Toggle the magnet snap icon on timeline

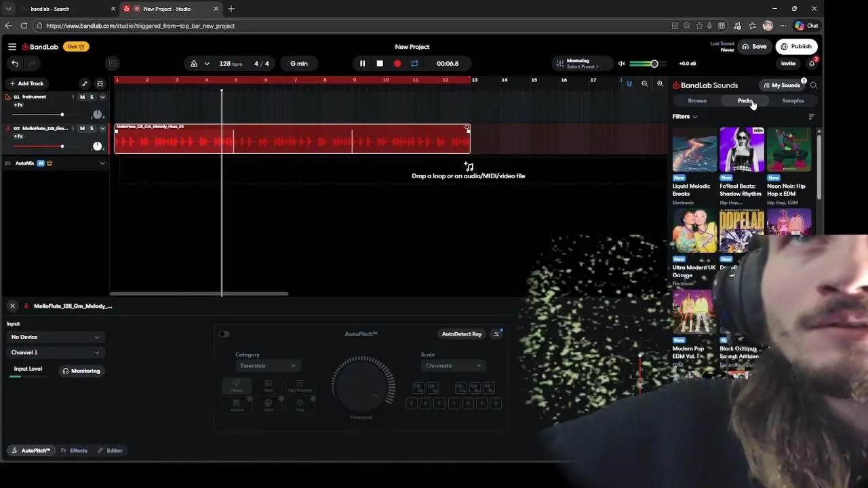pos(629,84)
